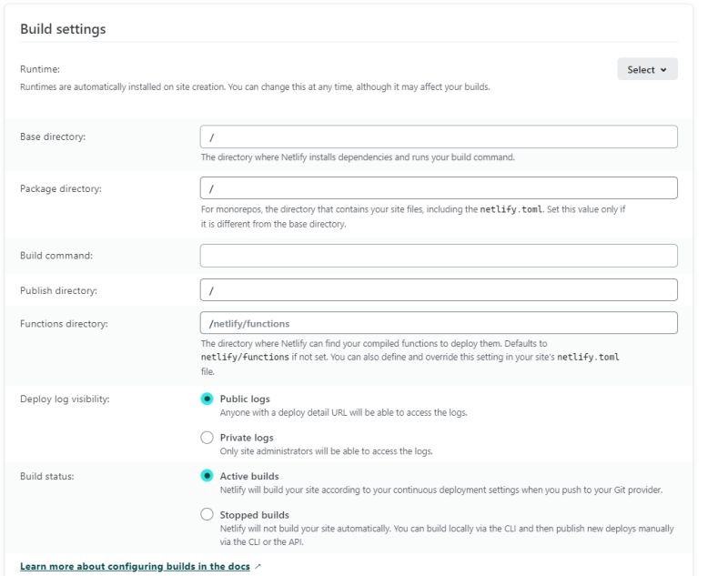
Task: Click the chevron arrow in the Select button
Action: (x=663, y=69)
